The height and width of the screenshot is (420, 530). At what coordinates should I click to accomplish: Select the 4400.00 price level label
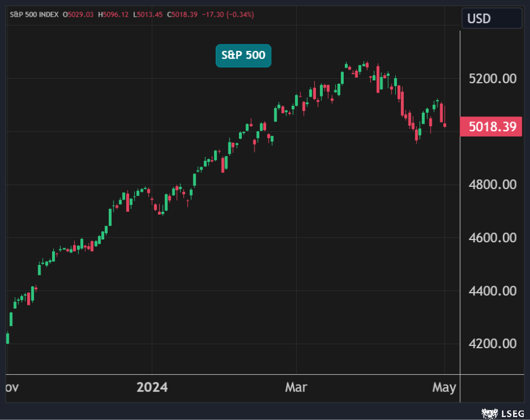492,290
